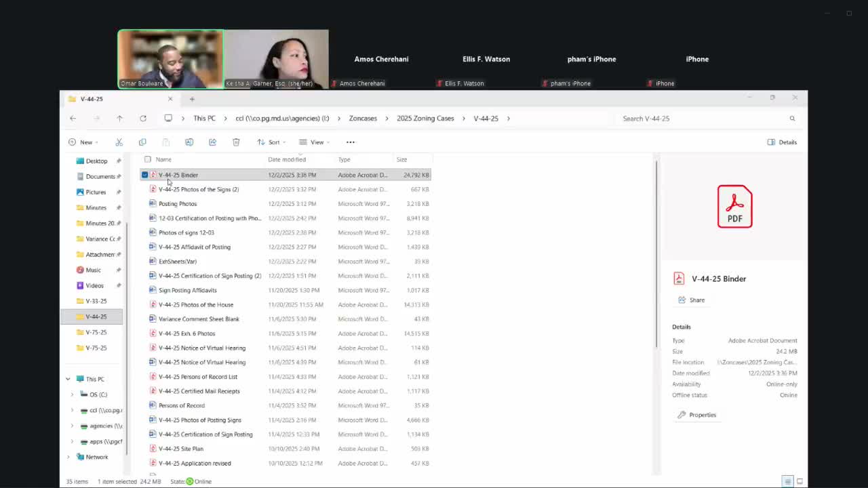The image size is (868, 488).
Task: Go up one folder level with up arrow
Action: (x=119, y=119)
